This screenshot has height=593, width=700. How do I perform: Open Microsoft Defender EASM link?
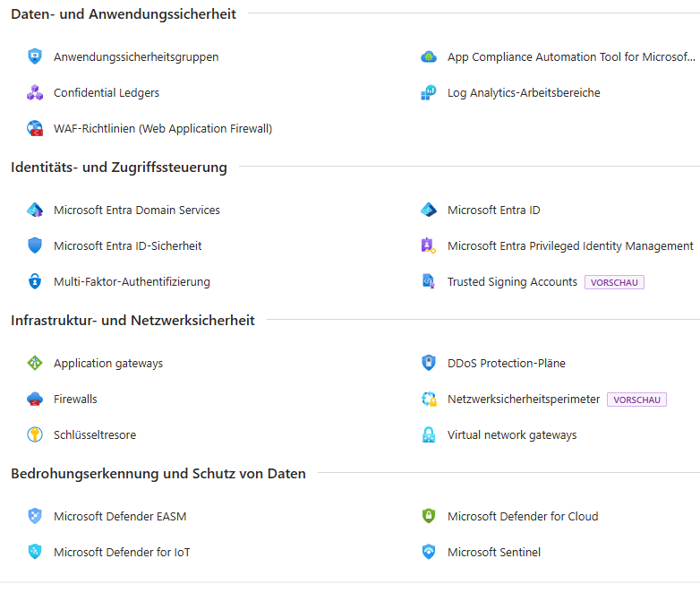coord(120,516)
